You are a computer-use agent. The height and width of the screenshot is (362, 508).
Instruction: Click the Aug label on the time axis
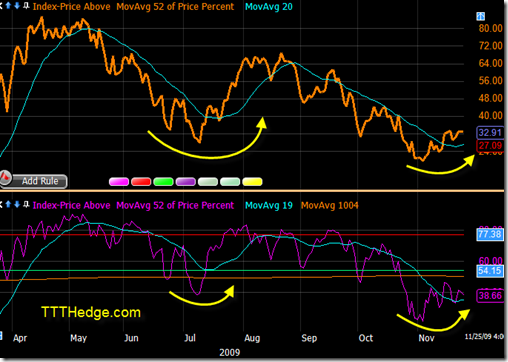[252, 338]
